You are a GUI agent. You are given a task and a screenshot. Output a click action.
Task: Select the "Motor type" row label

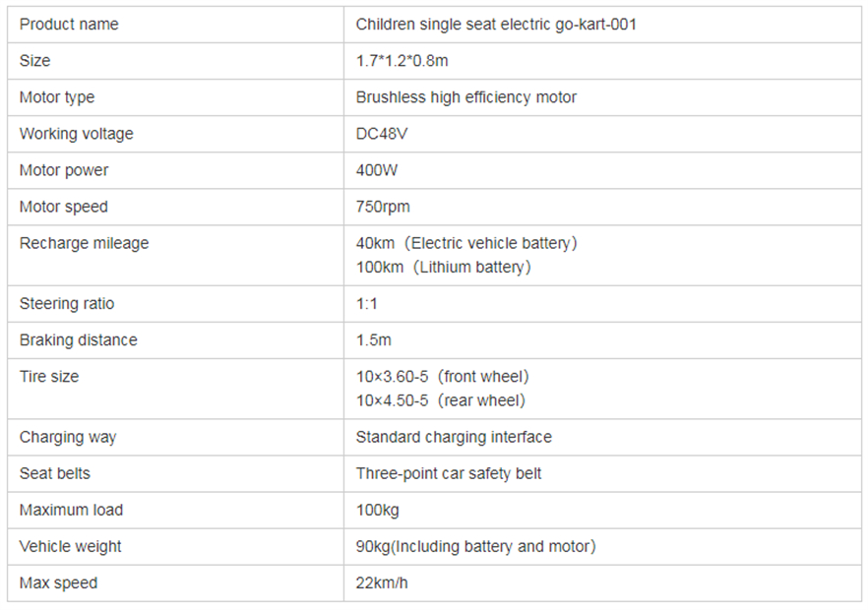click(x=57, y=97)
